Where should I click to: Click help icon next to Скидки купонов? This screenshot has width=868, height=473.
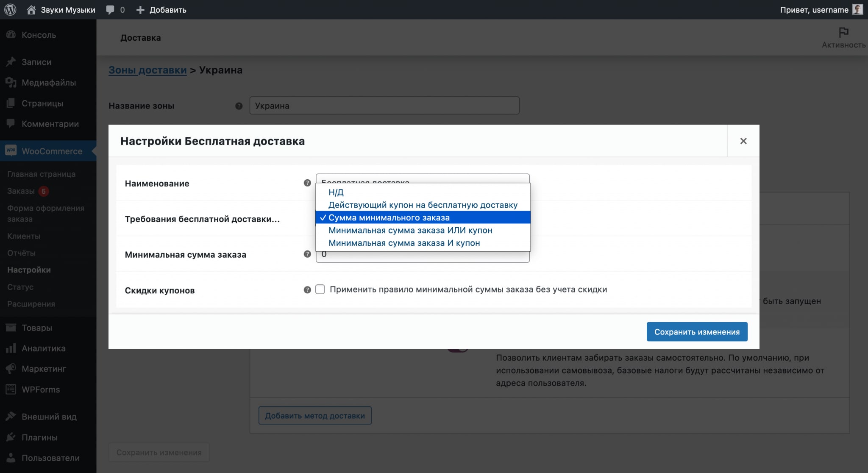click(307, 290)
